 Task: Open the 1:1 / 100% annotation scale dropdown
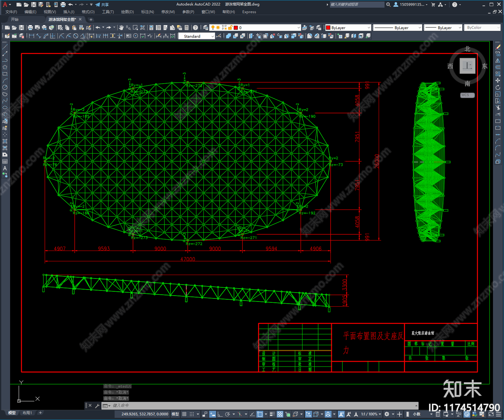pyautogui.click(x=371, y=414)
